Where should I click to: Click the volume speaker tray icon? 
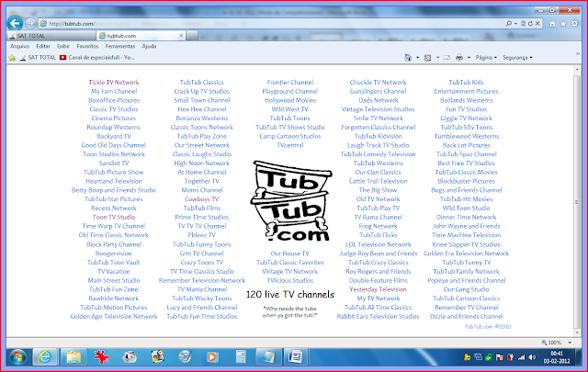[x=532, y=357]
